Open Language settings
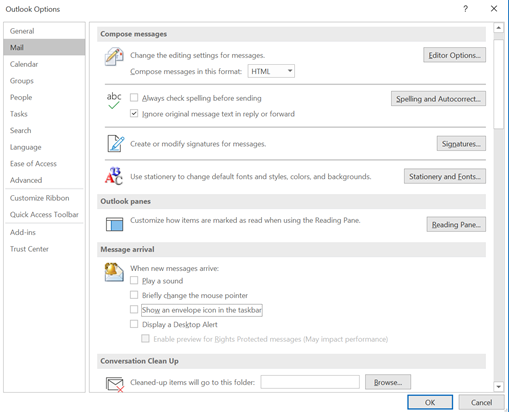509x412 pixels. click(44, 147)
